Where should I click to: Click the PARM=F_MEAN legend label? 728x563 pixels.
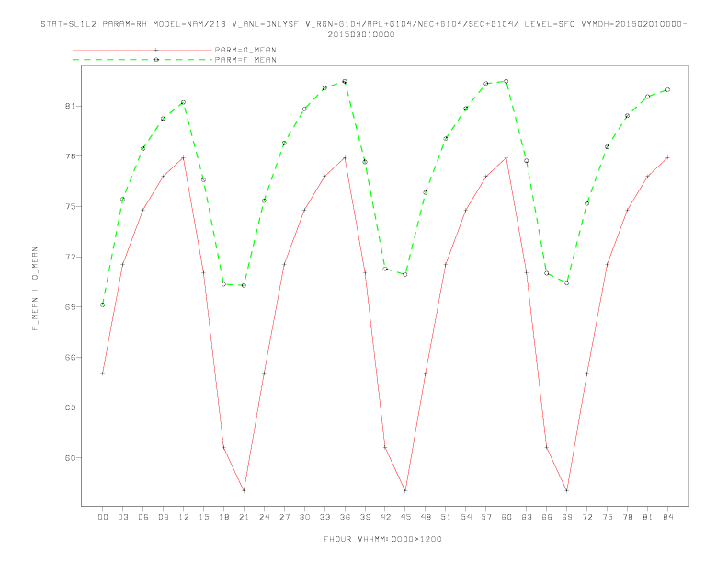pos(245,60)
